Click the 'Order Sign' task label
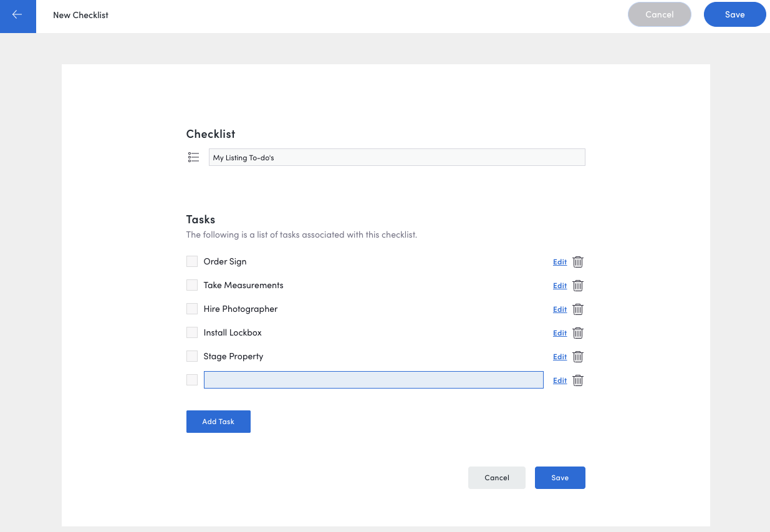 coord(225,261)
